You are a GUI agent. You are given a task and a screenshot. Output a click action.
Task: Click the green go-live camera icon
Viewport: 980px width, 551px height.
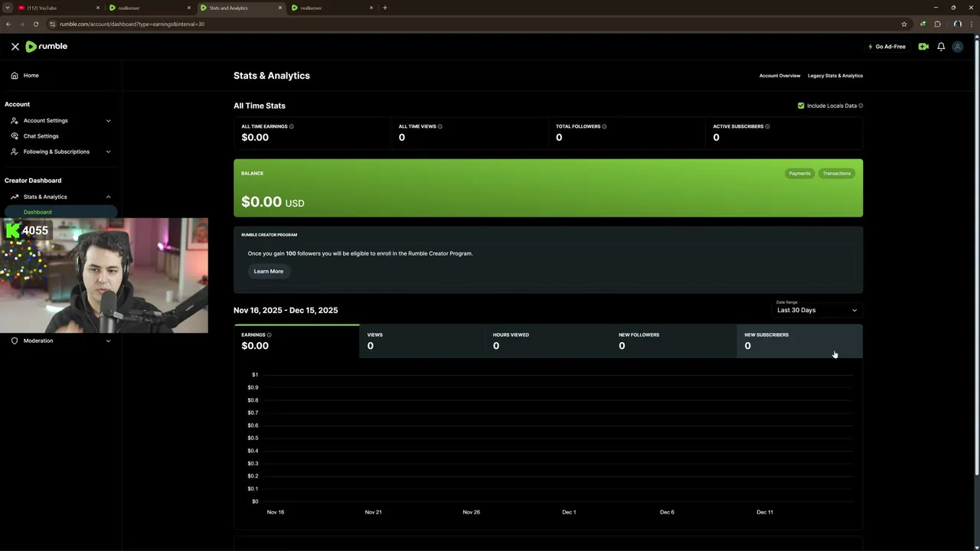[x=923, y=47]
